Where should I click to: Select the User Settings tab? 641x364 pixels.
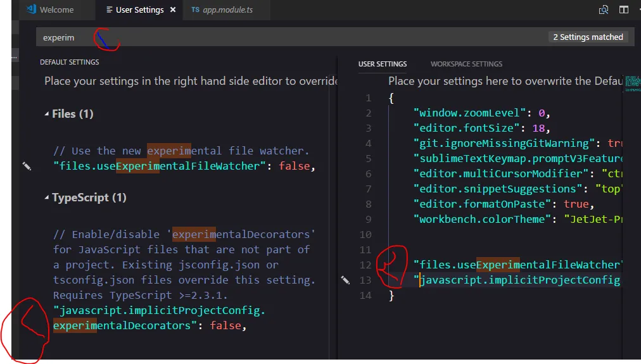tap(139, 9)
